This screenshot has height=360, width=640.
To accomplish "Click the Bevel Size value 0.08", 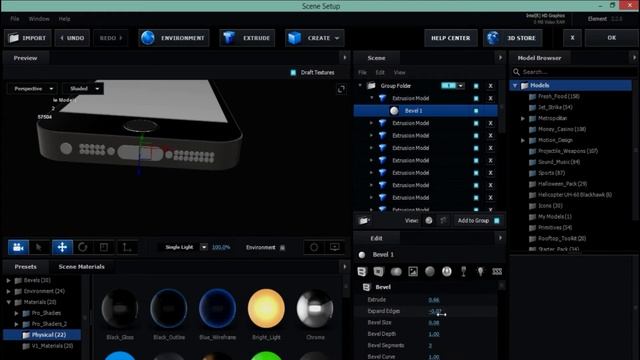I will coord(434,322).
